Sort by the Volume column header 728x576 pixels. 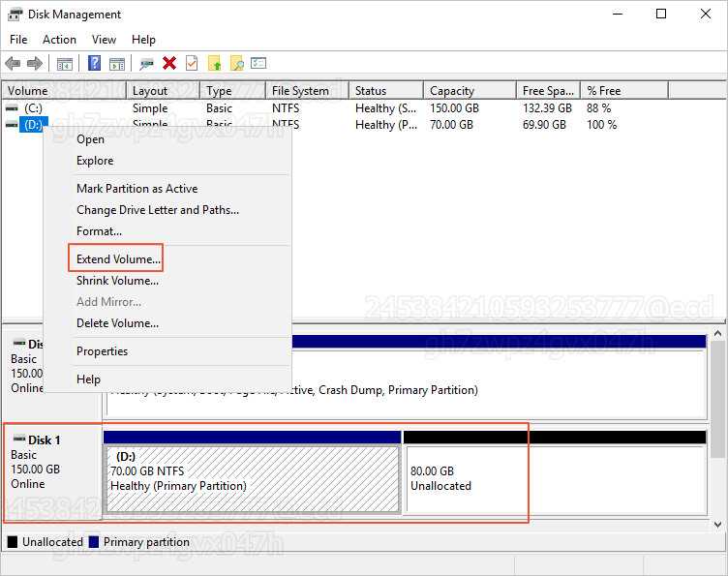(x=65, y=90)
